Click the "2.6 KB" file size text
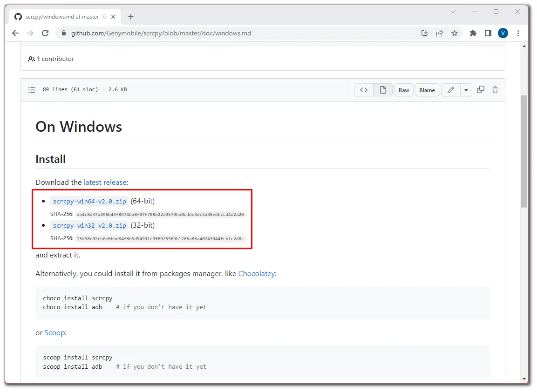 tap(118, 90)
